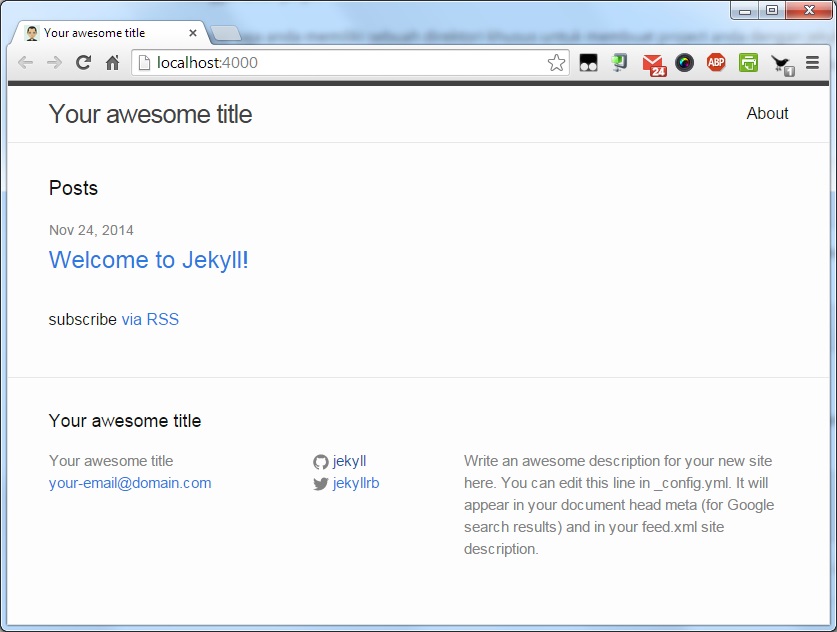The height and width of the screenshot is (632, 837).
Task: Subscribe via RSS link
Action: pyautogui.click(x=150, y=320)
